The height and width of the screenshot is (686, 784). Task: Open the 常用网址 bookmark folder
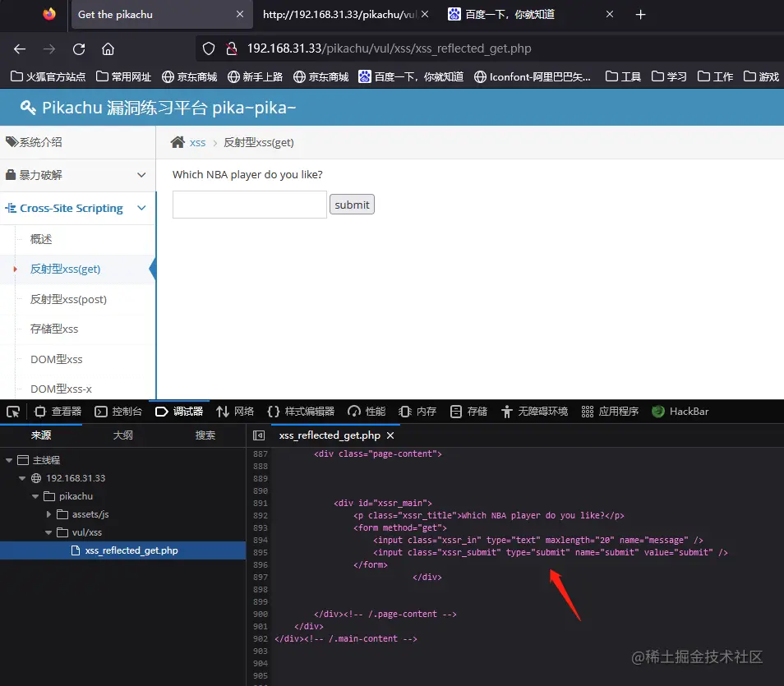[x=123, y=76]
